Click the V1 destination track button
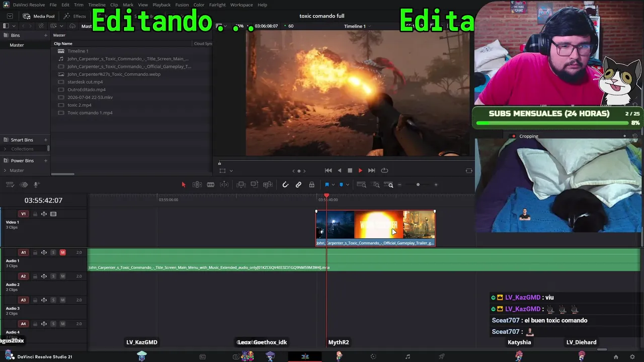 coord(23,214)
